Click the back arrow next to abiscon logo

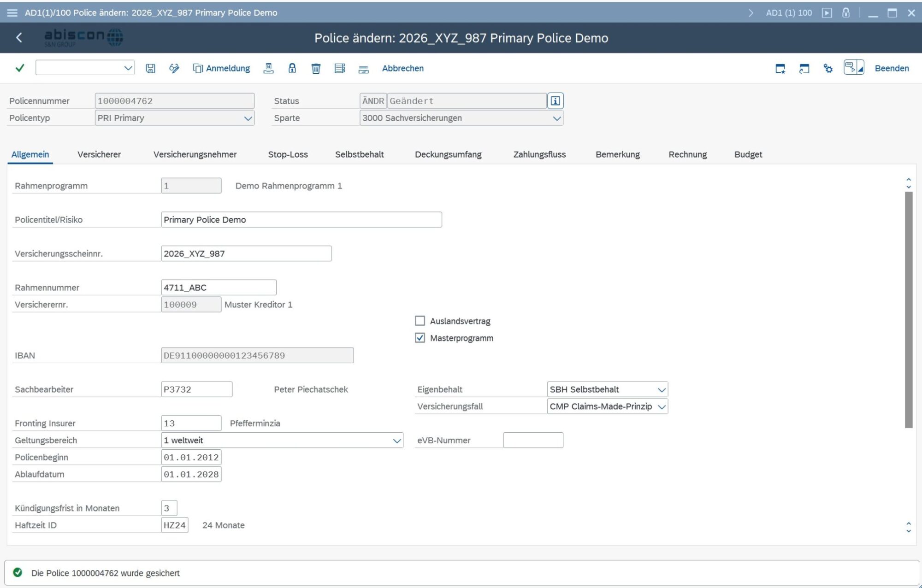tap(19, 38)
